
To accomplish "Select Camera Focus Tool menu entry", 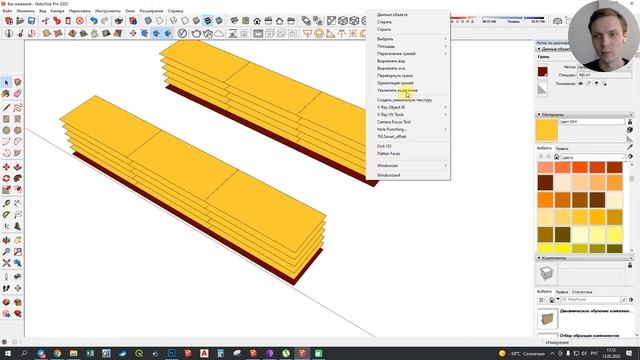I will pyautogui.click(x=408, y=122).
